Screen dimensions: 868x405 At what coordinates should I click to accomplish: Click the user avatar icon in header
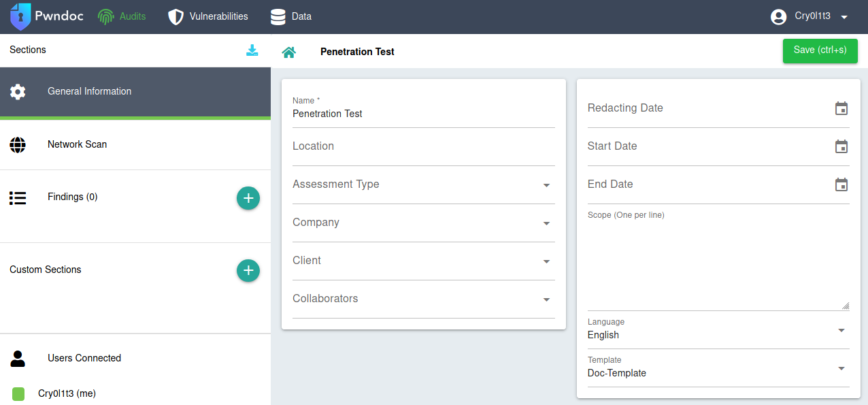click(779, 17)
